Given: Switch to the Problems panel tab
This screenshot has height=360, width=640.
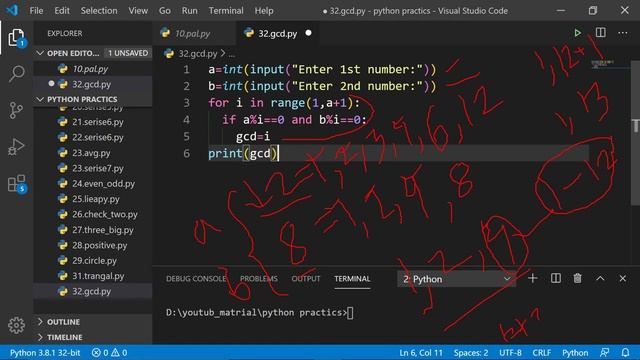Looking at the screenshot, I should pos(259,279).
